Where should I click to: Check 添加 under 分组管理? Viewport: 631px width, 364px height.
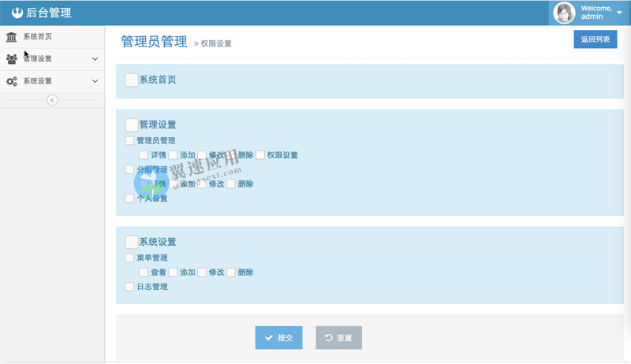coord(173,184)
